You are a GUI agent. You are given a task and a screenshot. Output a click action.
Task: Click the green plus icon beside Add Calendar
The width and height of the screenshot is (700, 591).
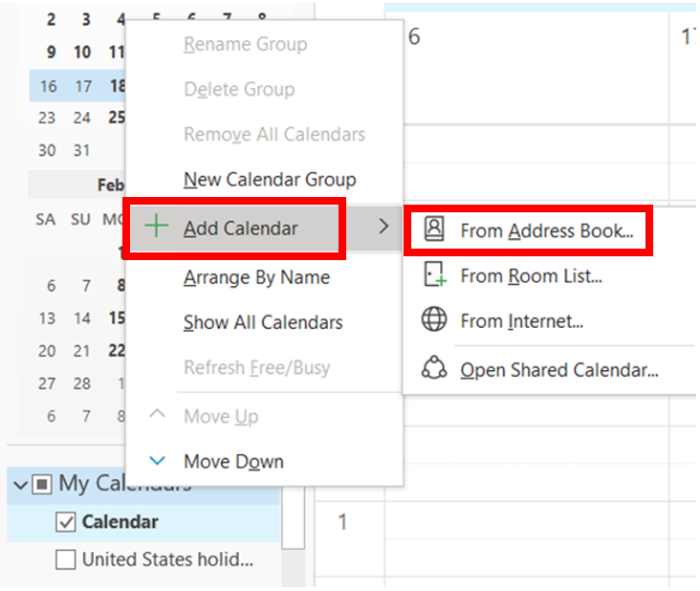coord(156,226)
